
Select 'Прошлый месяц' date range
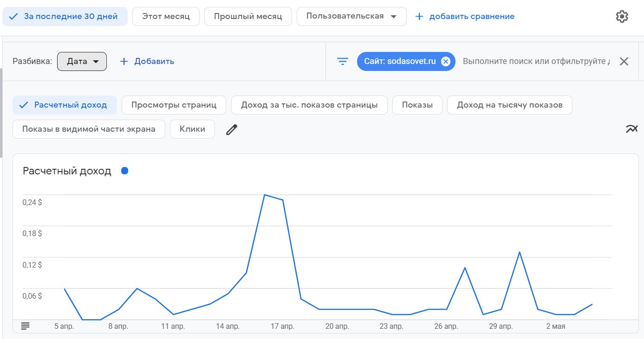coord(248,16)
